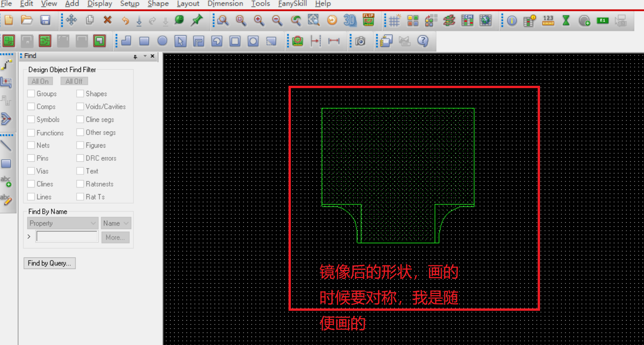Click the Copy tool icon
The width and height of the screenshot is (644, 345).
(89, 20)
